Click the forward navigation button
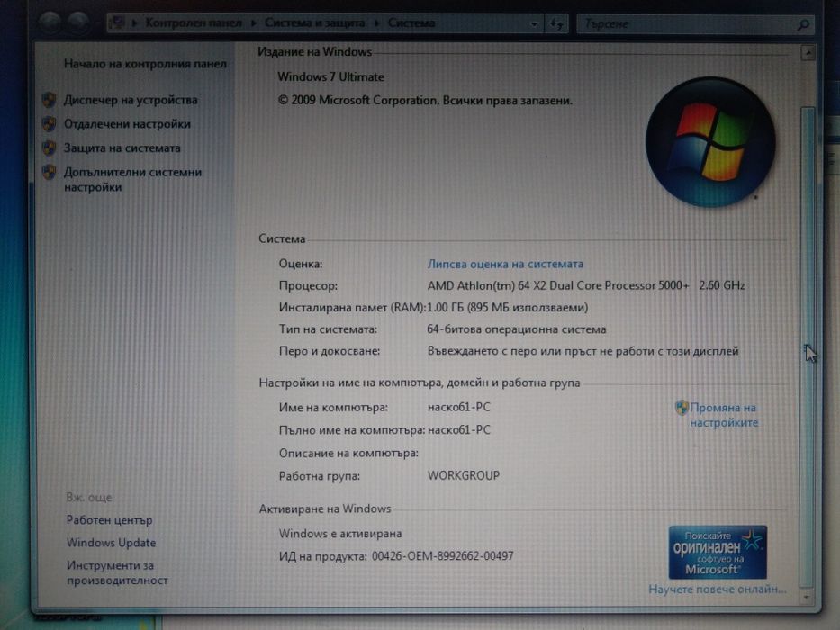Viewport: 840px width, 630px height. pyautogui.click(x=78, y=23)
